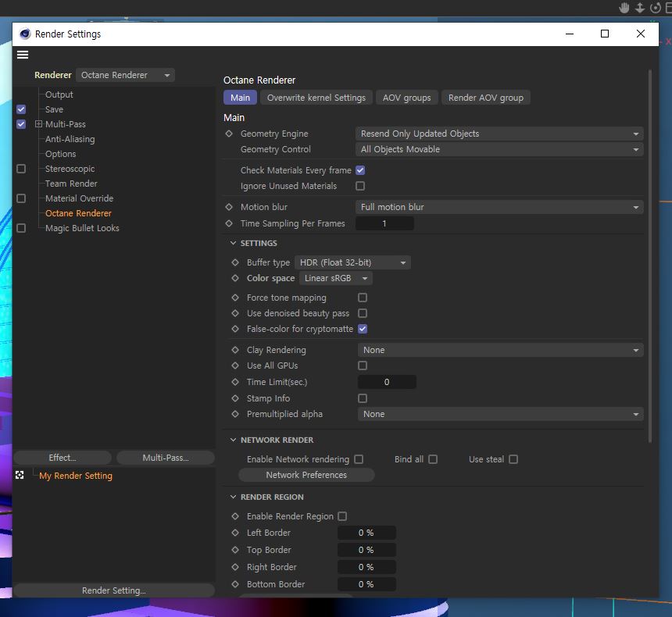This screenshot has height=617, width=672.
Task: Click the Render Setting... button
Action: 114,590
